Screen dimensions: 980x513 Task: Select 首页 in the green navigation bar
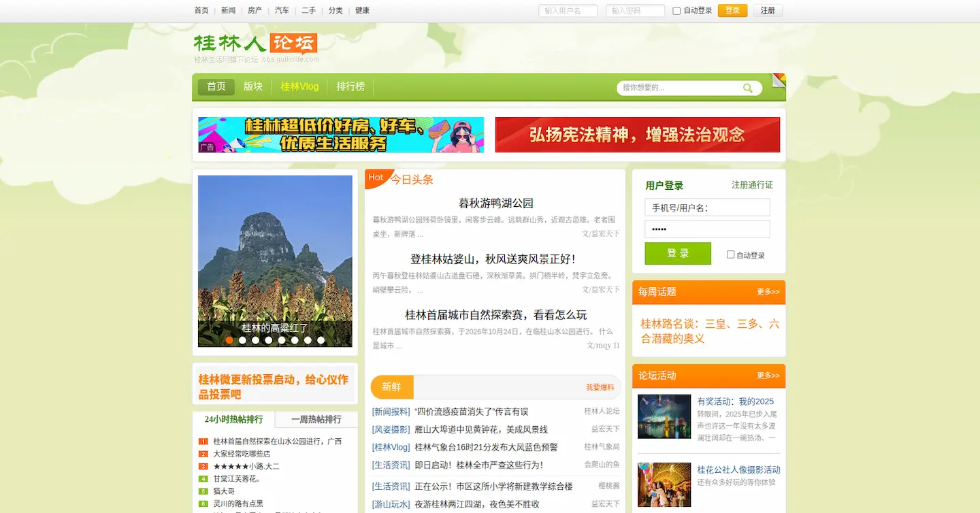(216, 86)
